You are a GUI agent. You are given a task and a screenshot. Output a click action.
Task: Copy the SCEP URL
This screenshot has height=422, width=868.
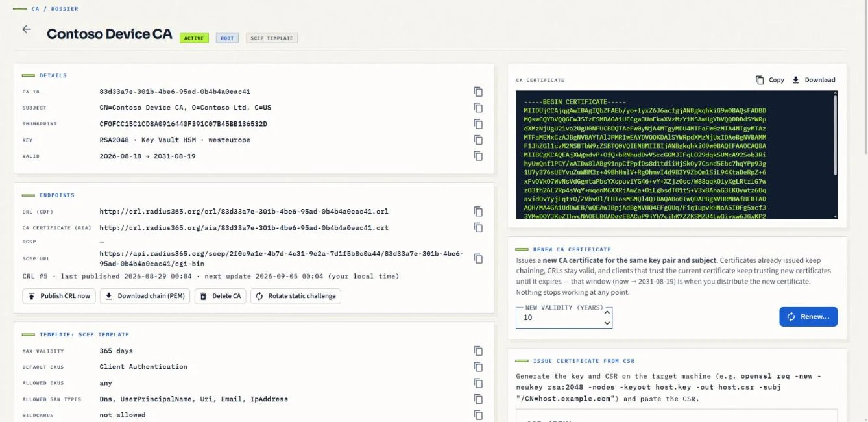tap(478, 258)
